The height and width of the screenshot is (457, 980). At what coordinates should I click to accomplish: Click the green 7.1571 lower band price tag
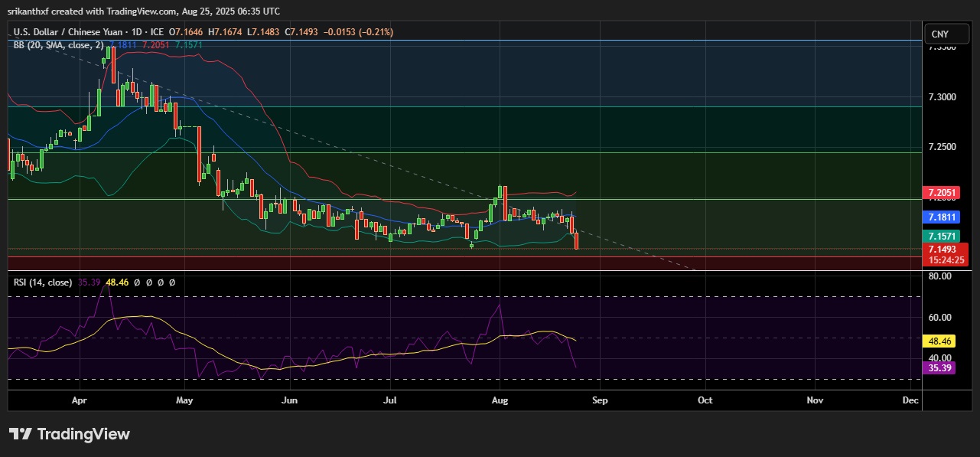point(946,237)
